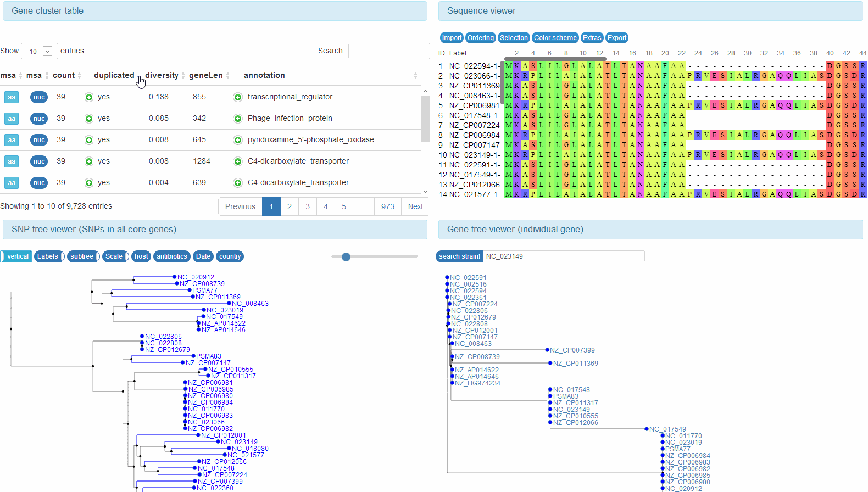The image size is (868, 492).
Task: Open nuc alignment for pyridoxamine oxidase row
Action: (x=38, y=140)
